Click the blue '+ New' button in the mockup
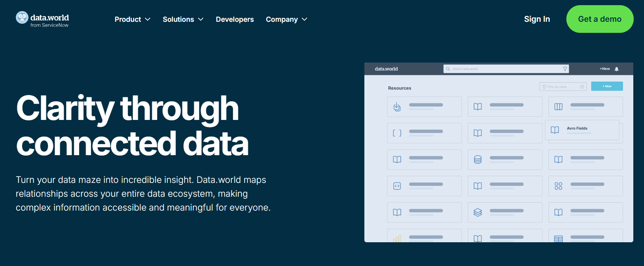 [x=607, y=86]
